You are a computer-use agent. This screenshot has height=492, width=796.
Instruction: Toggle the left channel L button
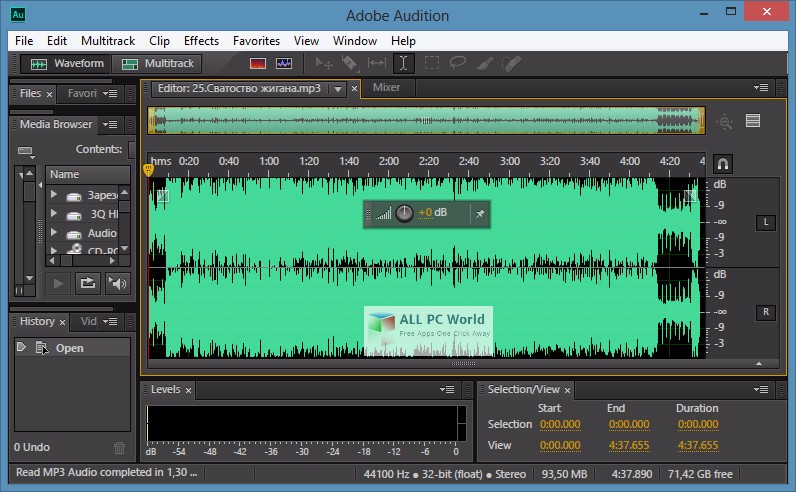766,222
